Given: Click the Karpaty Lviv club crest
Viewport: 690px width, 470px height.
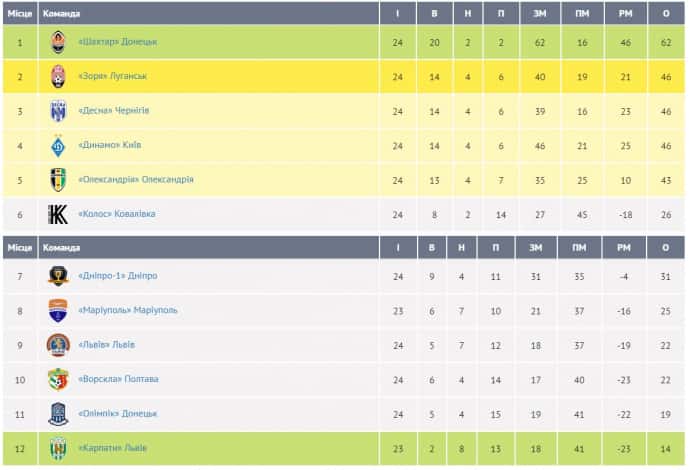Looking at the screenshot, I should coord(58,448).
